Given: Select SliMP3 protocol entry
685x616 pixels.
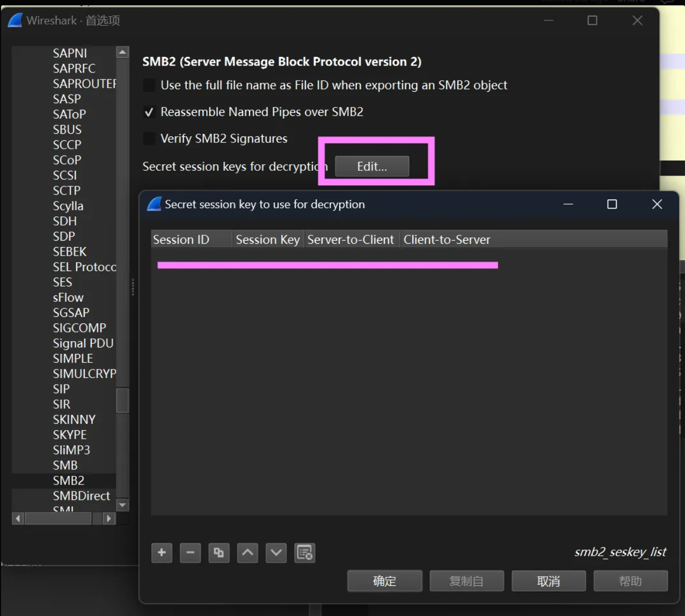Looking at the screenshot, I should pyautogui.click(x=71, y=450).
